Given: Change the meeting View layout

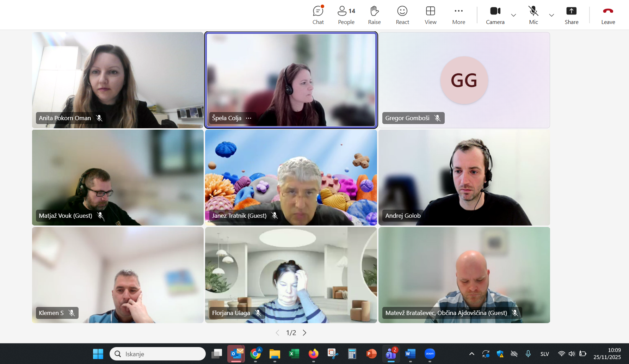Looking at the screenshot, I should click(x=430, y=15).
